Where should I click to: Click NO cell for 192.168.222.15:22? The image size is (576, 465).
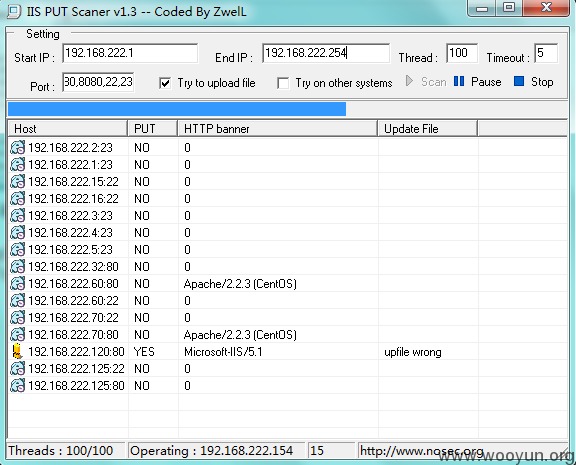142,181
